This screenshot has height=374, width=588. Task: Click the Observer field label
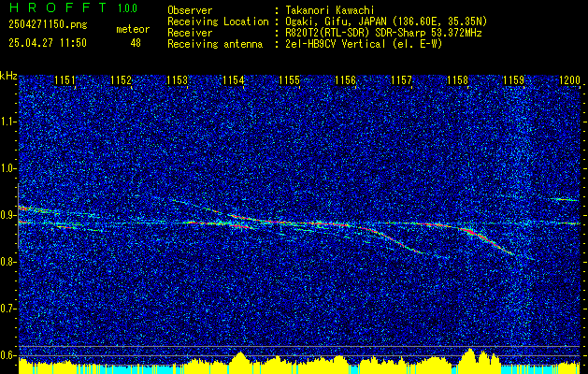[x=190, y=10]
